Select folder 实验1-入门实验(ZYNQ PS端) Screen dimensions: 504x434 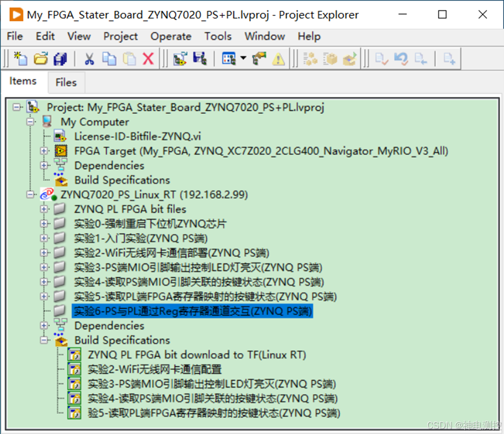[x=141, y=238]
